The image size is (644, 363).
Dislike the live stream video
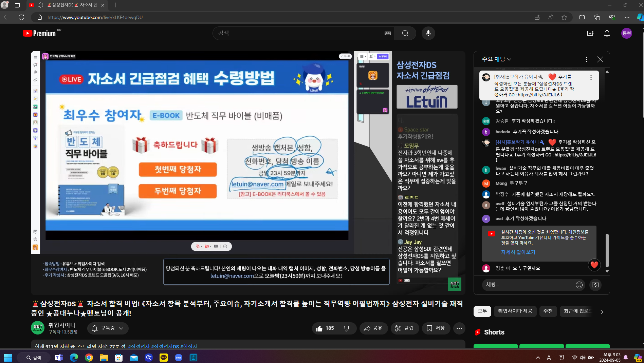pos(347,328)
